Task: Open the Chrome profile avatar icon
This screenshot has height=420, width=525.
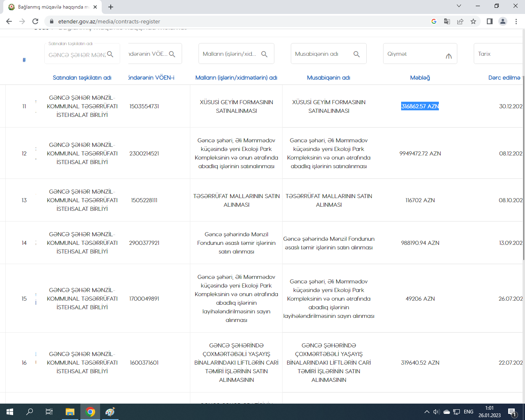Action: (502, 21)
